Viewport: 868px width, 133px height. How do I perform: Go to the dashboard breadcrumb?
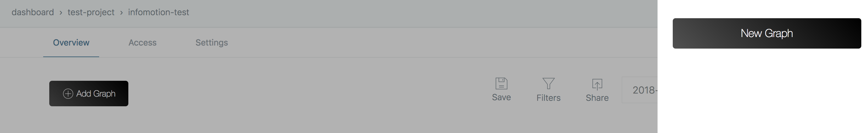coord(33,12)
